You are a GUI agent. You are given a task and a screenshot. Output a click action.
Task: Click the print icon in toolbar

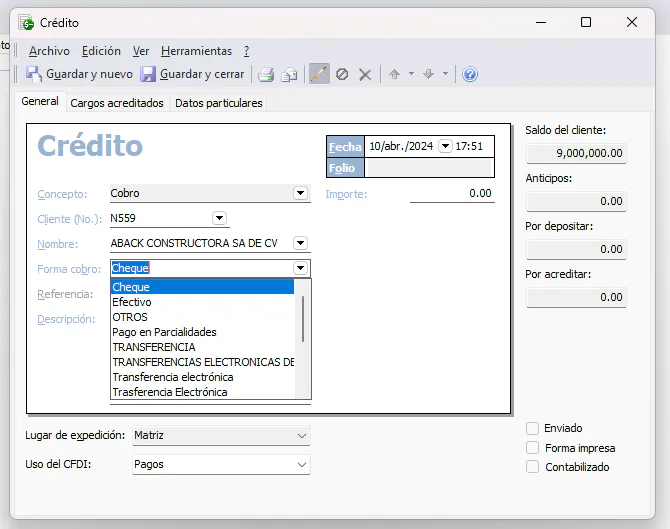click(x=266, y=74)
